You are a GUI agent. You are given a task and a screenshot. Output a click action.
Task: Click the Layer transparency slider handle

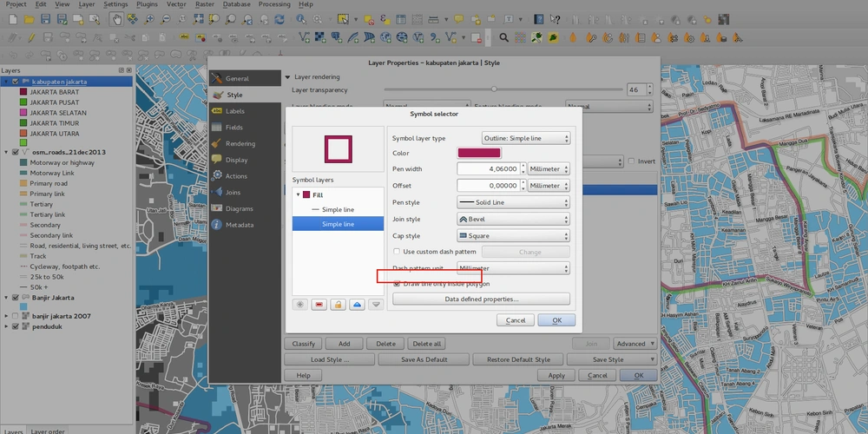[x=494, y=89]
